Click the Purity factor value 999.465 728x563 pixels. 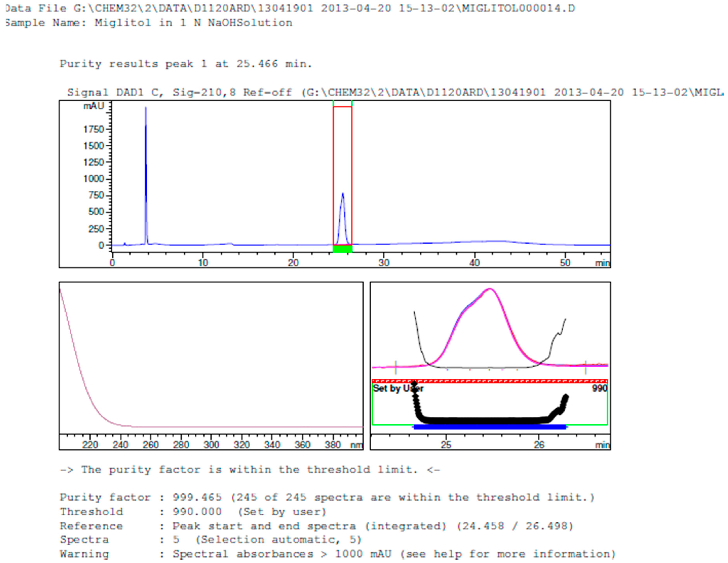click(x=197, y=497)
